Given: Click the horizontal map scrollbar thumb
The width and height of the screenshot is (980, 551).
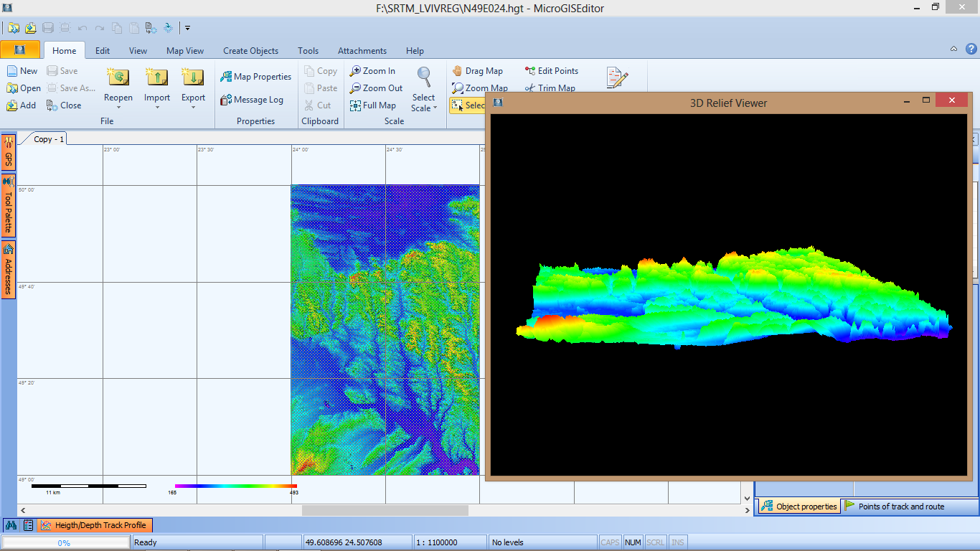Looking at the screenshot, I should (x=385, y=510).
